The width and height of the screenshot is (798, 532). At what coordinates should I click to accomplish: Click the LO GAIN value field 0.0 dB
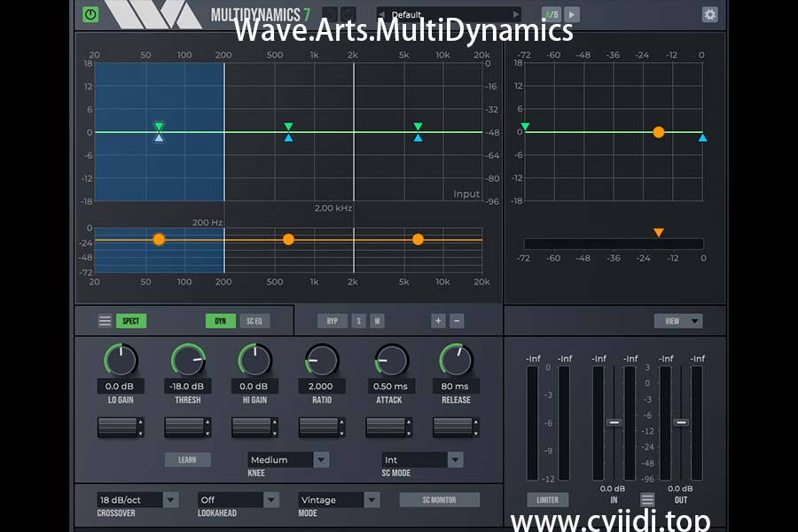121,386
